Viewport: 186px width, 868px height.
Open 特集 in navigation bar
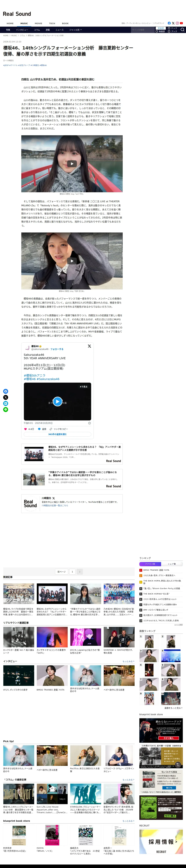[x=8, y=30]
